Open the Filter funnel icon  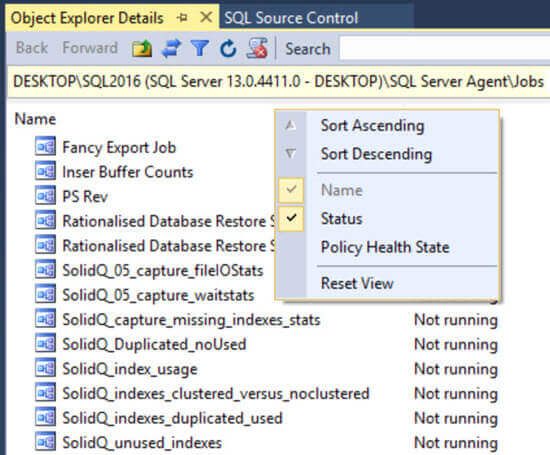click(x=200, y=48)
